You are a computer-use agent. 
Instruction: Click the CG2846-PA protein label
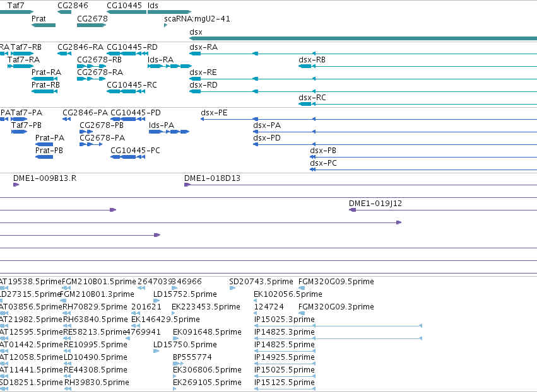click(85, 113)
